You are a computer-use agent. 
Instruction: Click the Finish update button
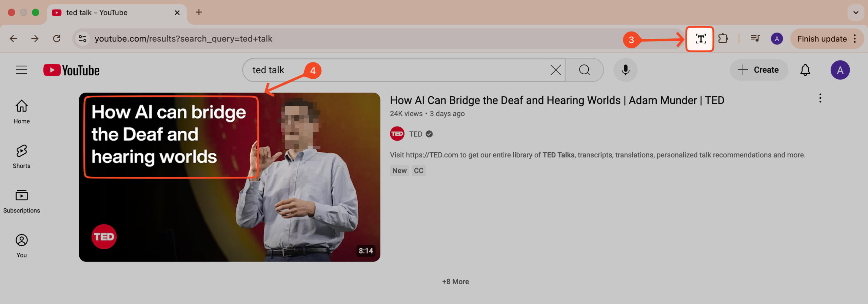[822, 39]
